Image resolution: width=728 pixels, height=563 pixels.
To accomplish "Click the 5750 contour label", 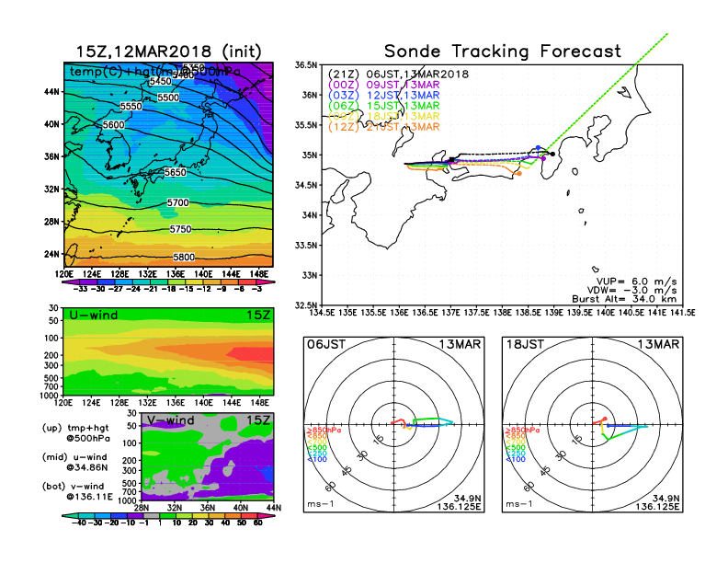I will (180, 229).
